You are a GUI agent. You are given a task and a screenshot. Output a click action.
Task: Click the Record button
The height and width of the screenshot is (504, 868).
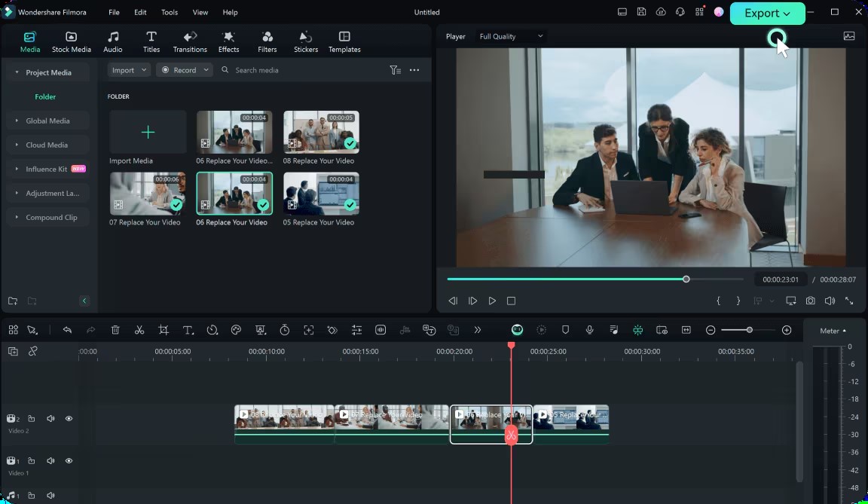185,70
